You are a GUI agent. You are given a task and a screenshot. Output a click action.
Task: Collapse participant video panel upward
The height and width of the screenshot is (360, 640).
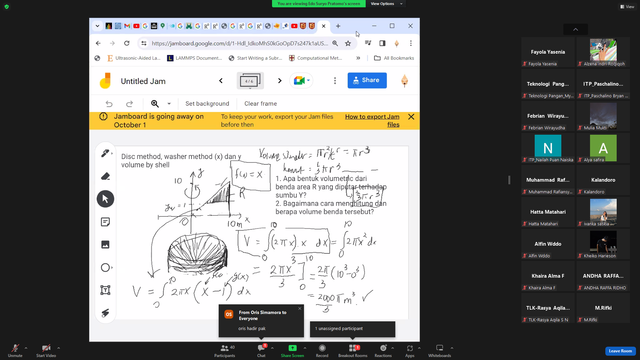(x=576, y=29)
